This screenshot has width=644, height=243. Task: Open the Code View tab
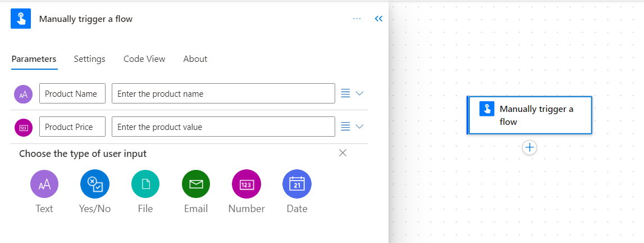coord(144,59)
